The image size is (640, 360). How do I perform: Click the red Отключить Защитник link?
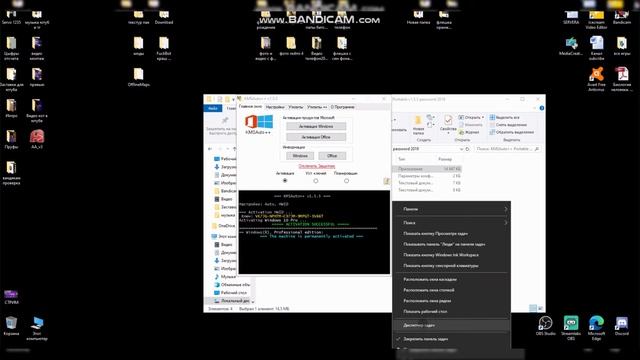pos(317,166)
